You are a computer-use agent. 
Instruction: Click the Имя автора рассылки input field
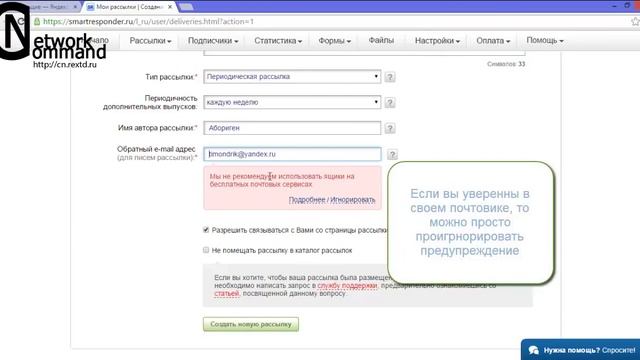tap(292, 128)
